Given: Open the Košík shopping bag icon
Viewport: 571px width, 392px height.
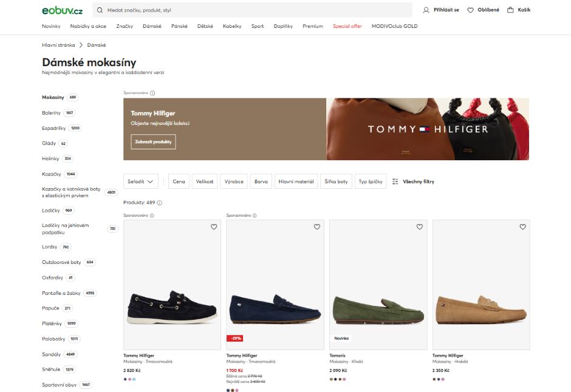Looking at the screenshot, I should point(510,10).
